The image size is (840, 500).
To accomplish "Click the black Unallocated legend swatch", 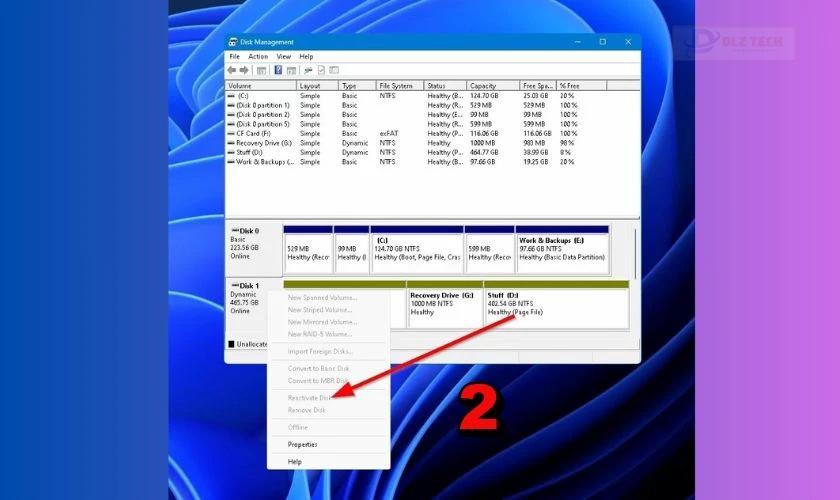I will pyautogui.click(x=231, y=344).
